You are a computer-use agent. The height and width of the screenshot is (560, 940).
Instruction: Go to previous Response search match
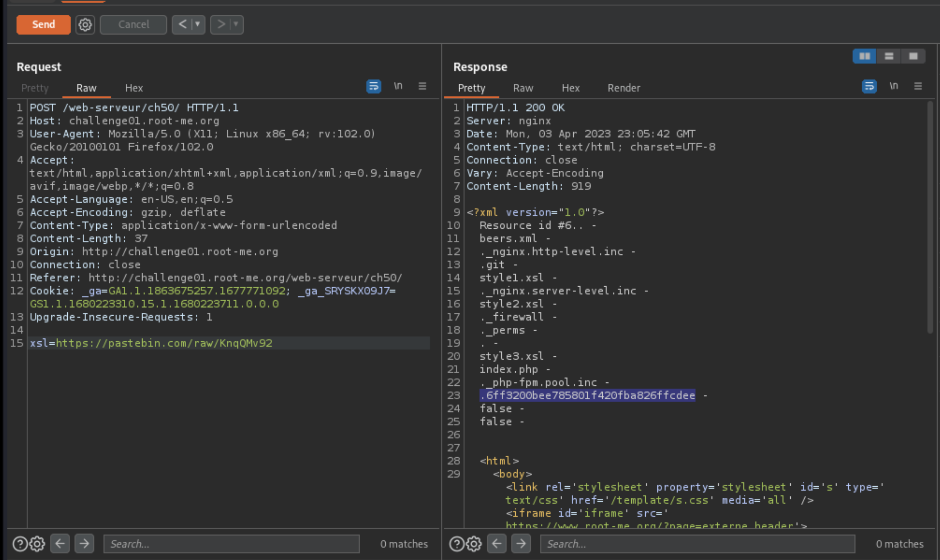coord(497,544)
